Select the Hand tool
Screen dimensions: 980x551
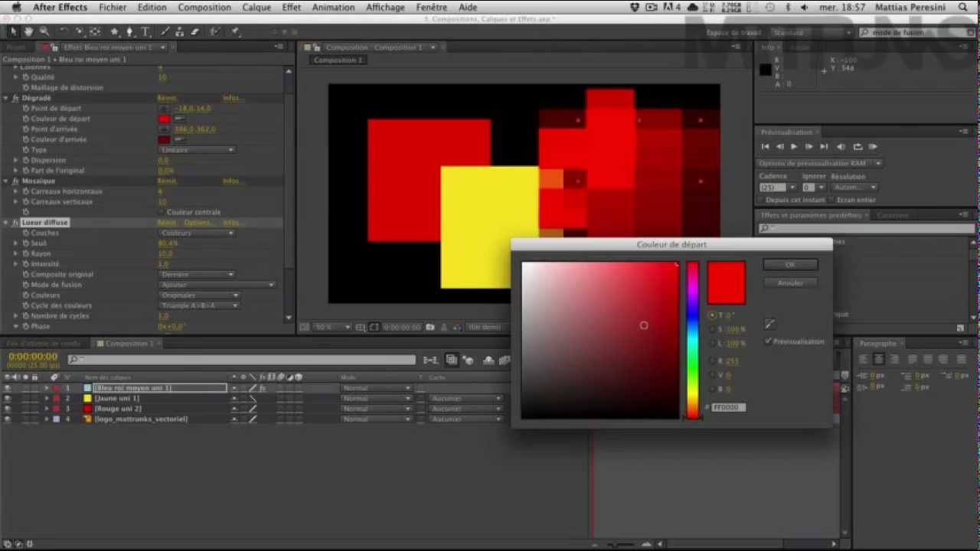28,32
